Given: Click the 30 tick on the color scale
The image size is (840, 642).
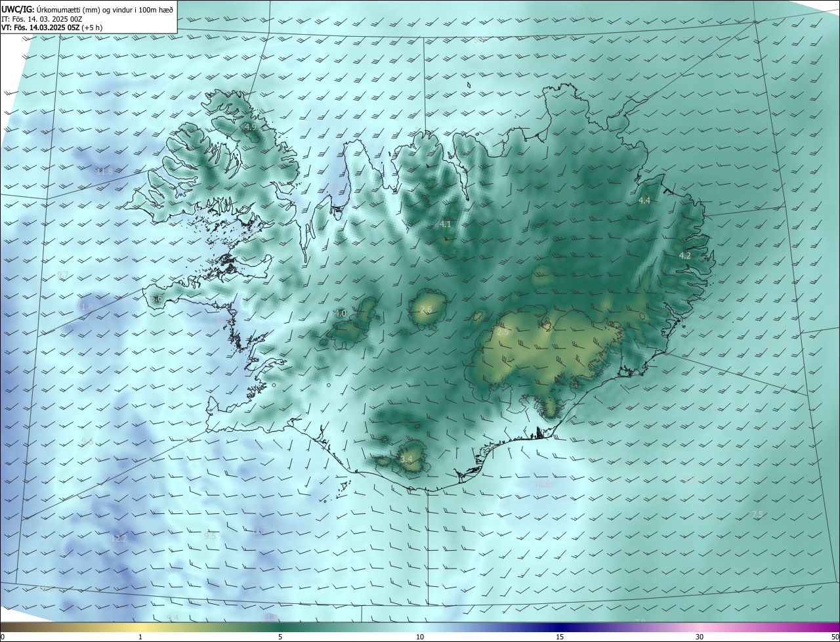Looking at the screenshot, I should coord(700,637).
